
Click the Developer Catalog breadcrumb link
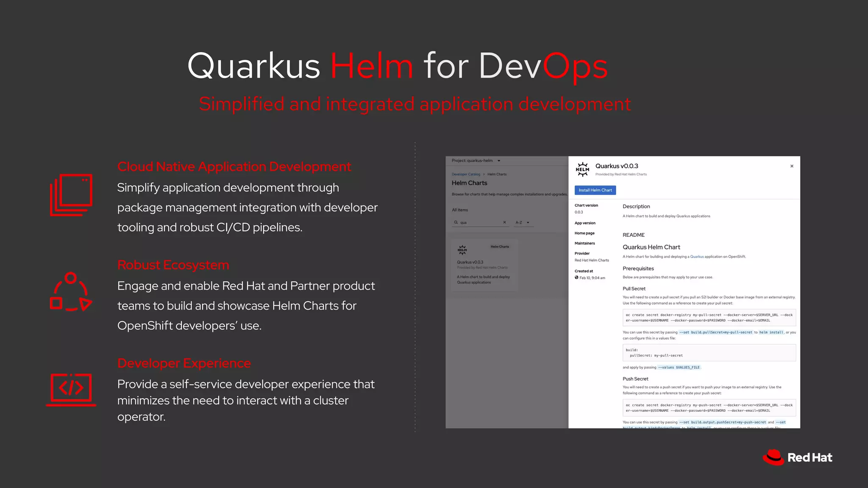(466, 174)
